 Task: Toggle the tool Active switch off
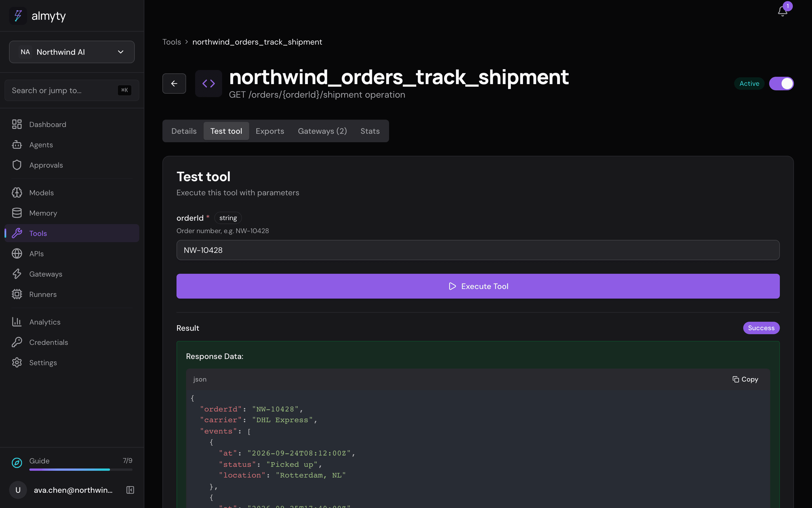point(781,83)
